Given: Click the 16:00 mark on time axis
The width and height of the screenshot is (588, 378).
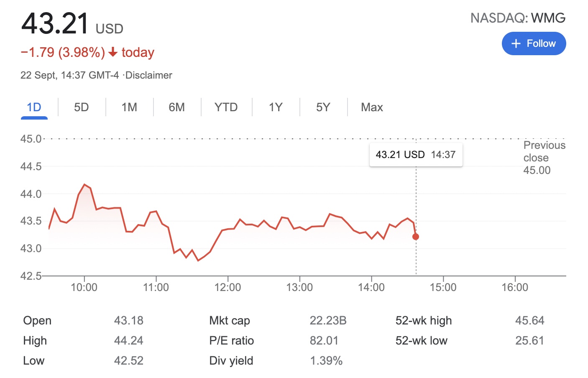Looking at the screenshot, I should (515, 287).
